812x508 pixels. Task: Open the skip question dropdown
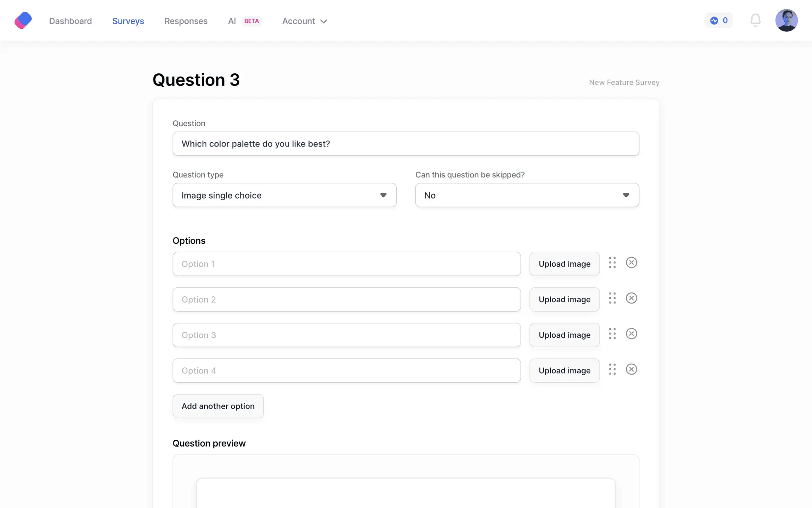click(527, 195)
